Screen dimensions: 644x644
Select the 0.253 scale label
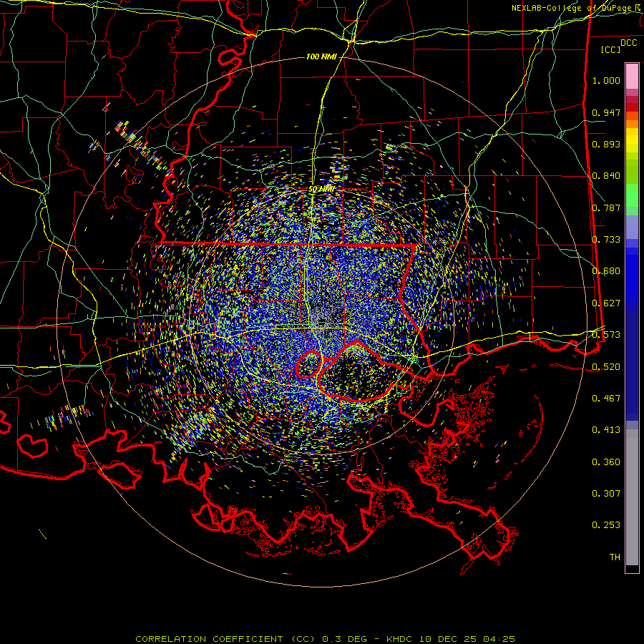pyautogui.click(x=606, y=525)
